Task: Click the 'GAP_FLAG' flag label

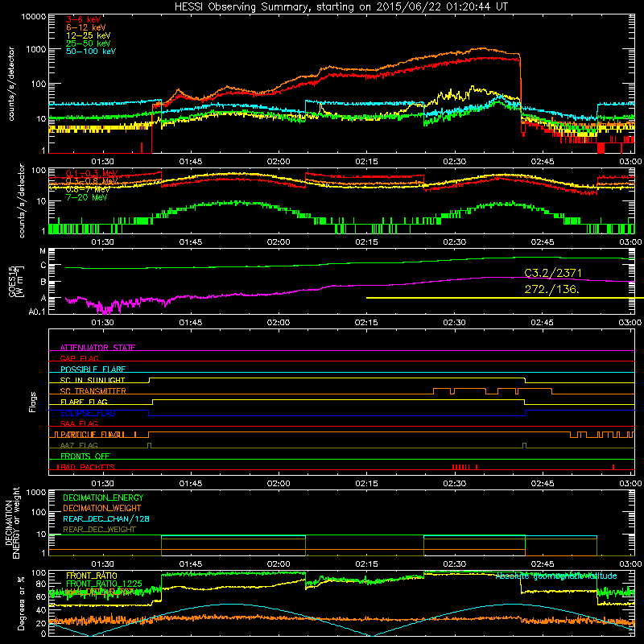Action: 79,358
